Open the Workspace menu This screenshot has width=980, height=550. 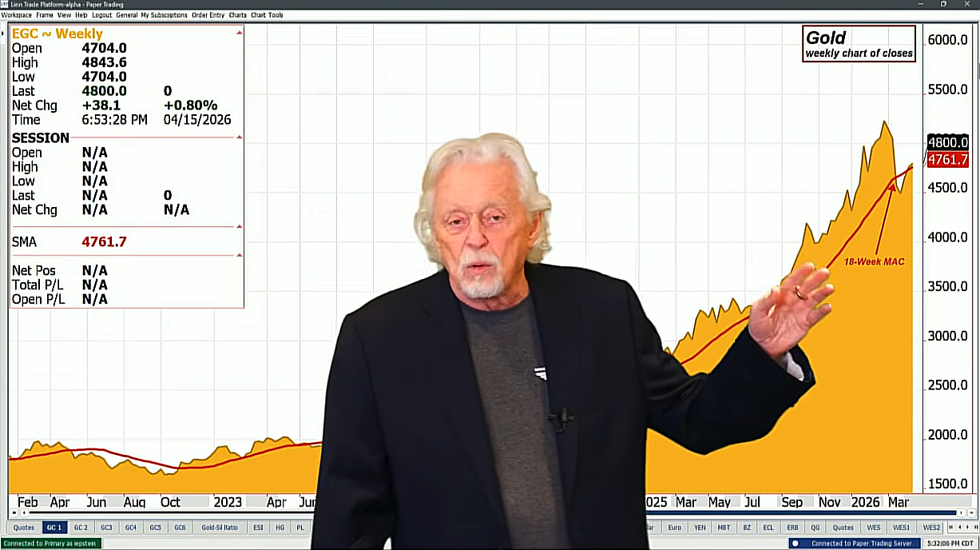coord(16,15)
